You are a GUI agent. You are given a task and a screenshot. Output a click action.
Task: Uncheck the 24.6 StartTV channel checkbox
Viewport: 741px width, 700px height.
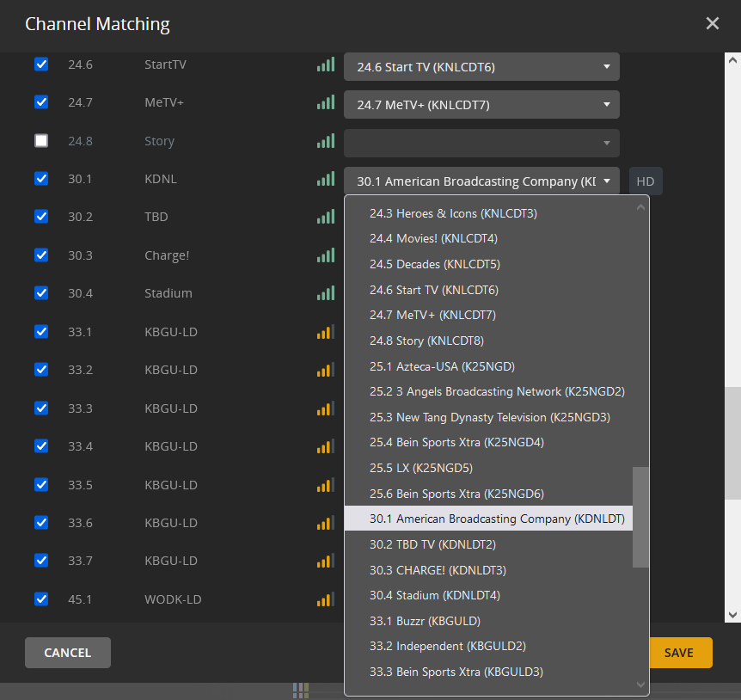pos(41,64)
